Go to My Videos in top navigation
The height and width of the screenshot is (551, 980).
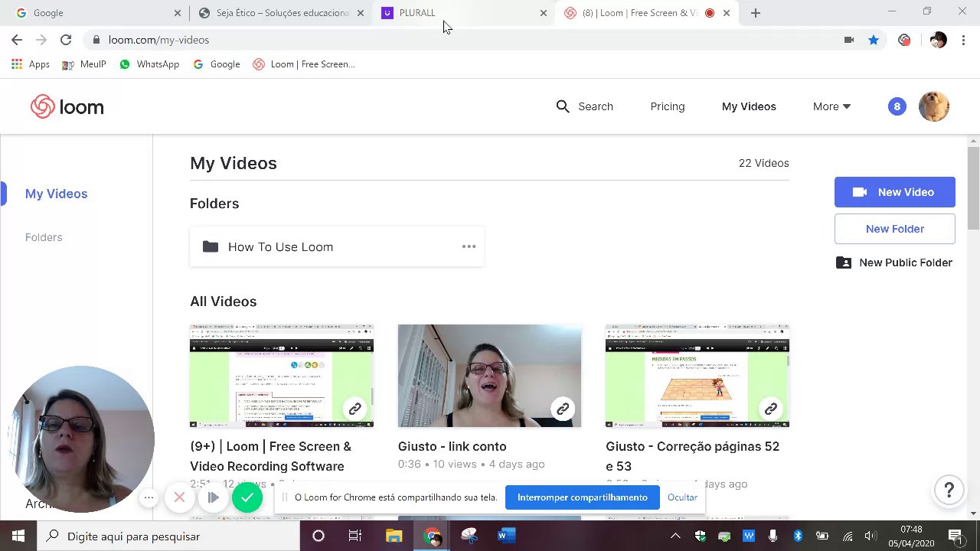tap(749, 106)
